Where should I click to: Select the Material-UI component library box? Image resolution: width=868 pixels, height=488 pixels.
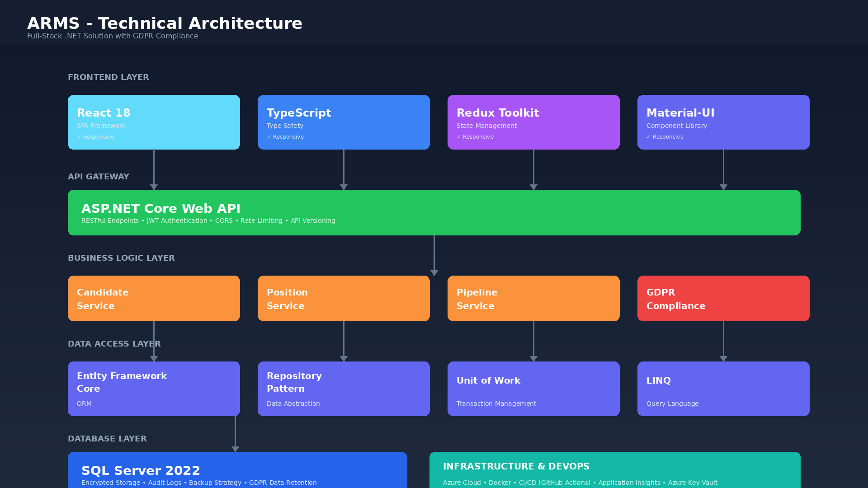pyautogui.click(x=723, y=122)
